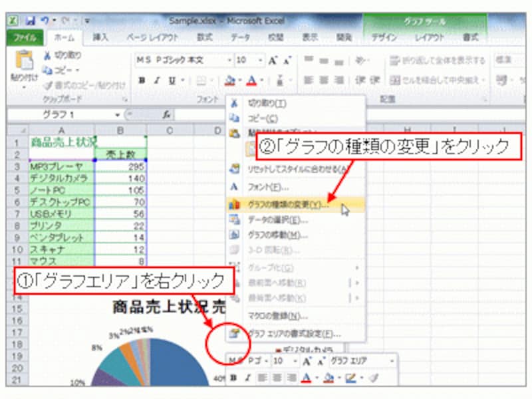
Task: Click the align right icon in ribbon
Action: point(339,80)
